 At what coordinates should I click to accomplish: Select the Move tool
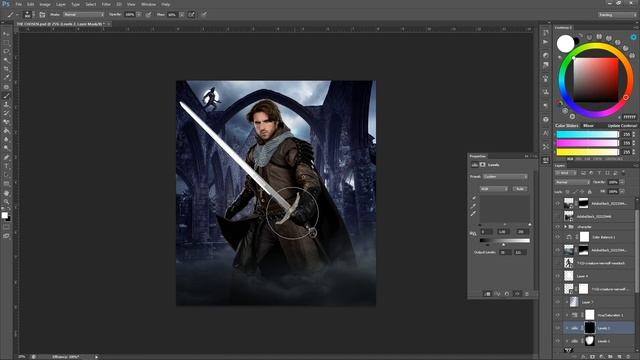pos(6,34)
